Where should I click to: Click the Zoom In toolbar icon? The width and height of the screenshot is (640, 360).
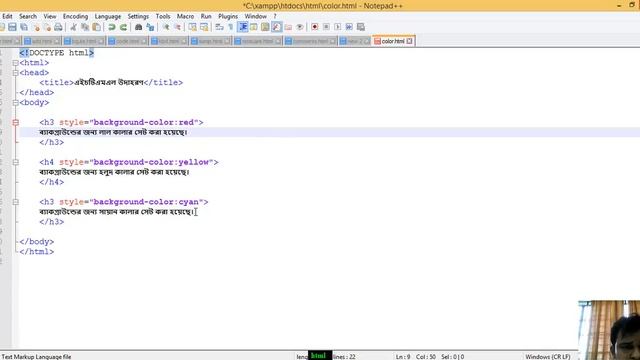click(166, 27)
